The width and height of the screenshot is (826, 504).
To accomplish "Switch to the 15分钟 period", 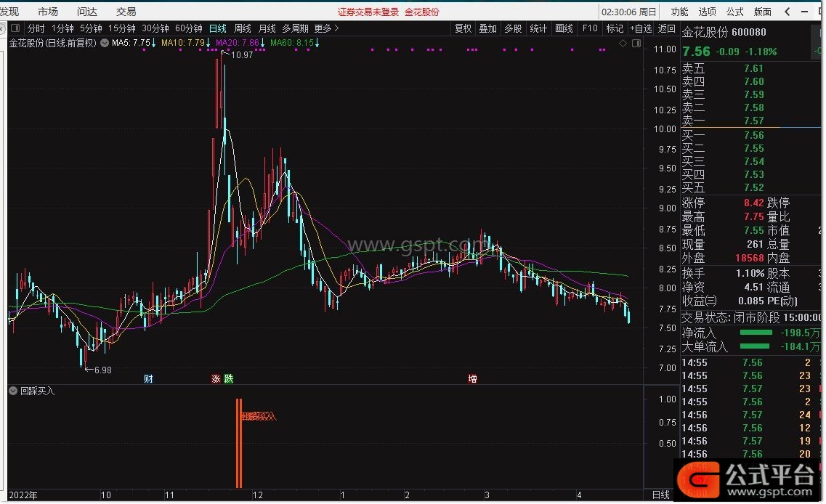I will (122, 28).
